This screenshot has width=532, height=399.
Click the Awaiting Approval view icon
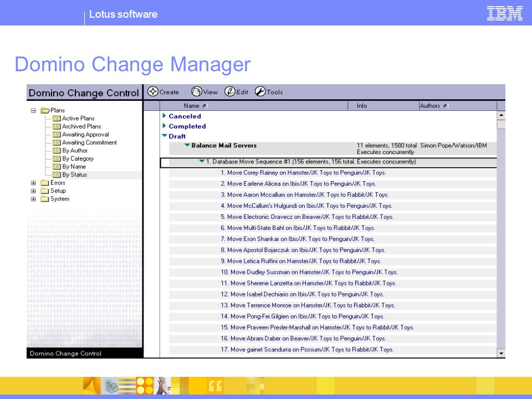click(x=57, y=134)
